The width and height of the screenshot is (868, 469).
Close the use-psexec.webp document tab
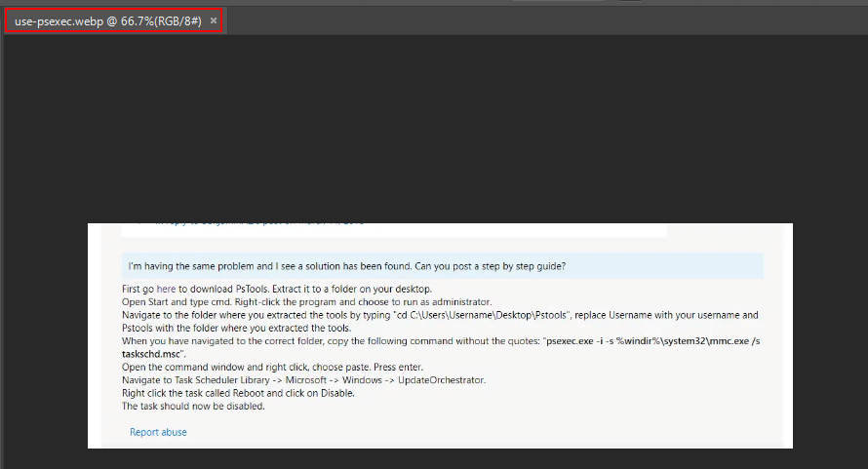pyautogui.click(x=214, y=20)
